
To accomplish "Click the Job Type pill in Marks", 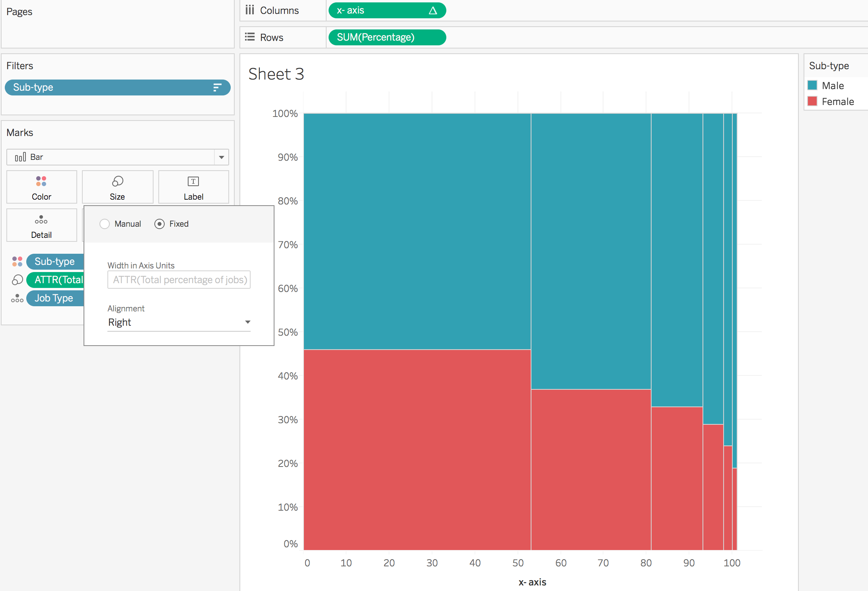I will pyautogui.click(x=54, y=298).
